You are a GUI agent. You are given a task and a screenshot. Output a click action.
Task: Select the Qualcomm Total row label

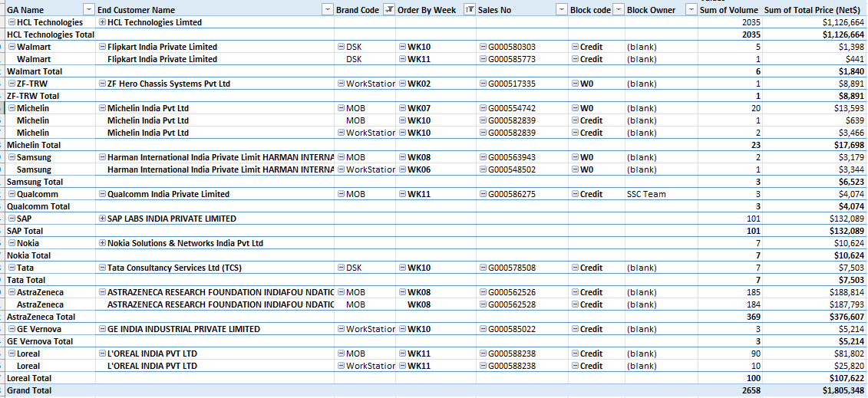click(x=38, y=206)
